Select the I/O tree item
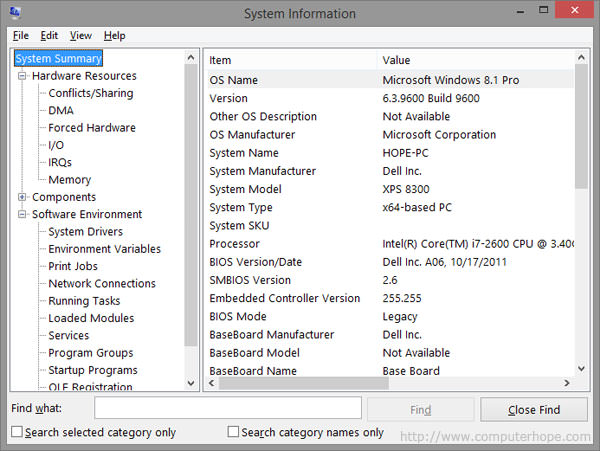This screenshot has height=451, width=600. (x=56, y=145)
